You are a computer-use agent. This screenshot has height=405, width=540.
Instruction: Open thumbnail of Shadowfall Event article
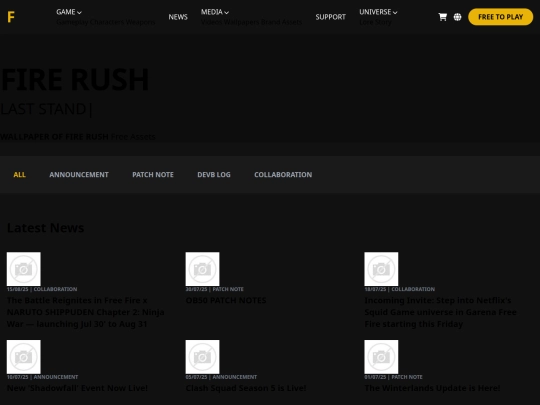coord(23,357)
